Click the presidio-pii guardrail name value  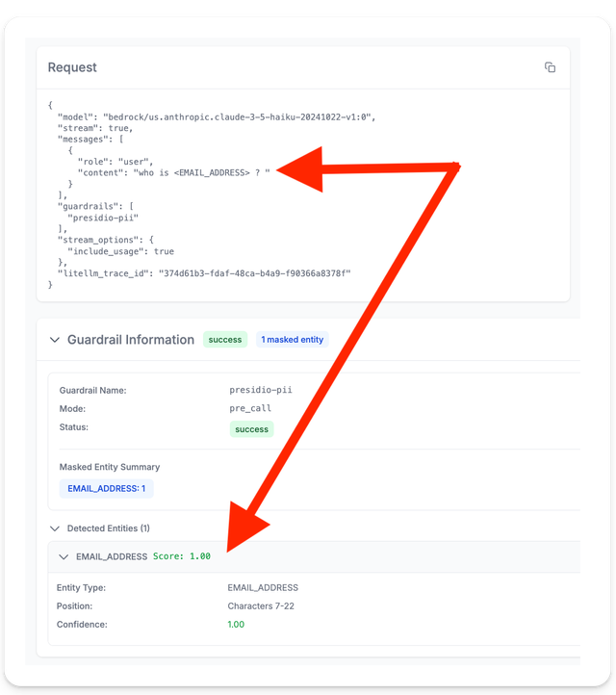coord(260,390)
